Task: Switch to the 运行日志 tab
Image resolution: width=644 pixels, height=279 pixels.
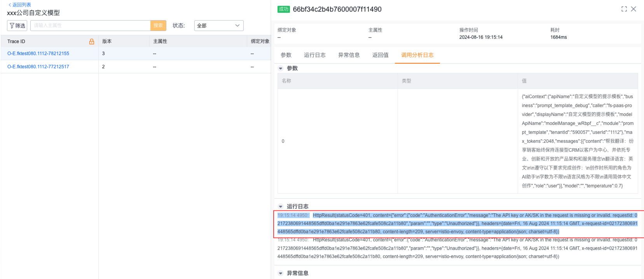Action: pyautogui.click(x=314, y=55)
